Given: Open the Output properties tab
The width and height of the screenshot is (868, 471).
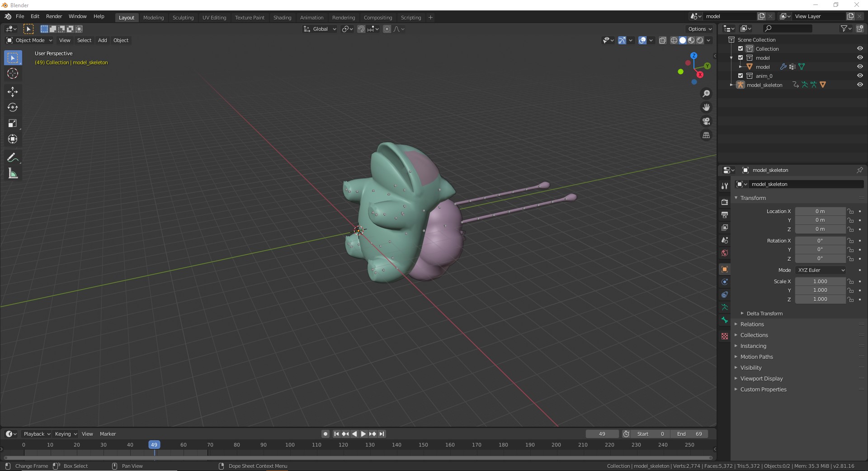Looking at the screenshot, I should pyautogui.click(x=725, y=215).
